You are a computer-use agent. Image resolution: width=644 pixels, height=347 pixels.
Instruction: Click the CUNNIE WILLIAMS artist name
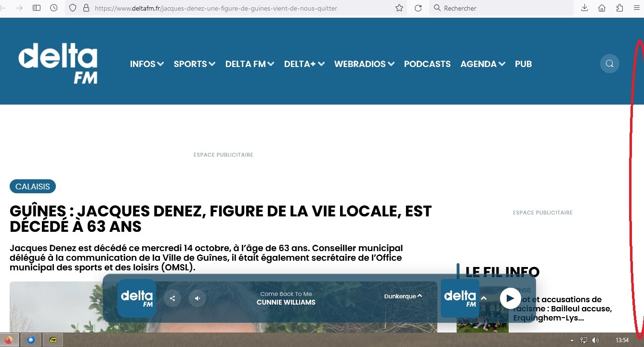coord(286,303)
